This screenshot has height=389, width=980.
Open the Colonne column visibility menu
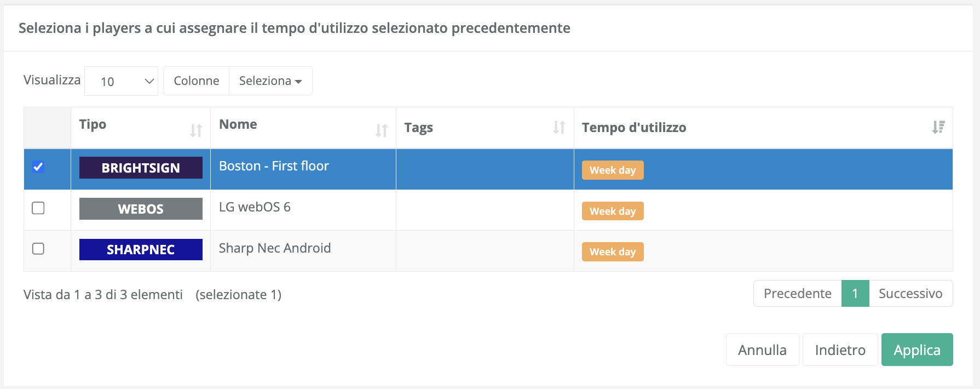[x=197, y=81]
